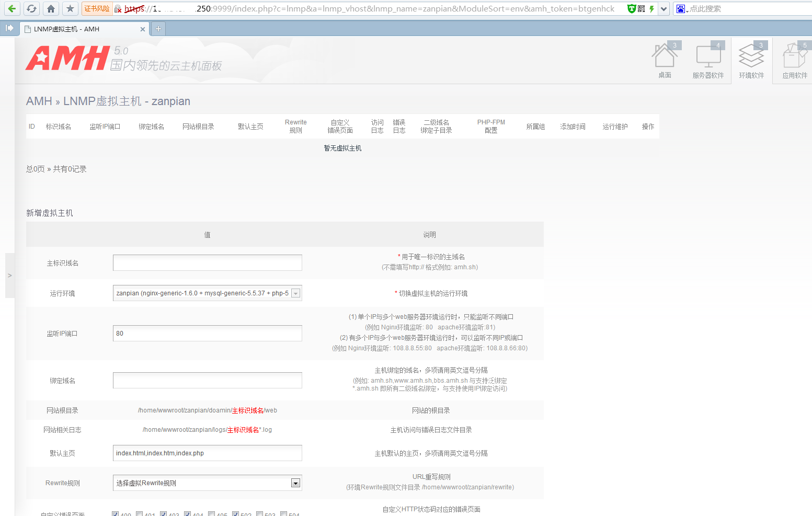
Task: Expand the collapsed left side panel arrow
Action: (9, 276)
